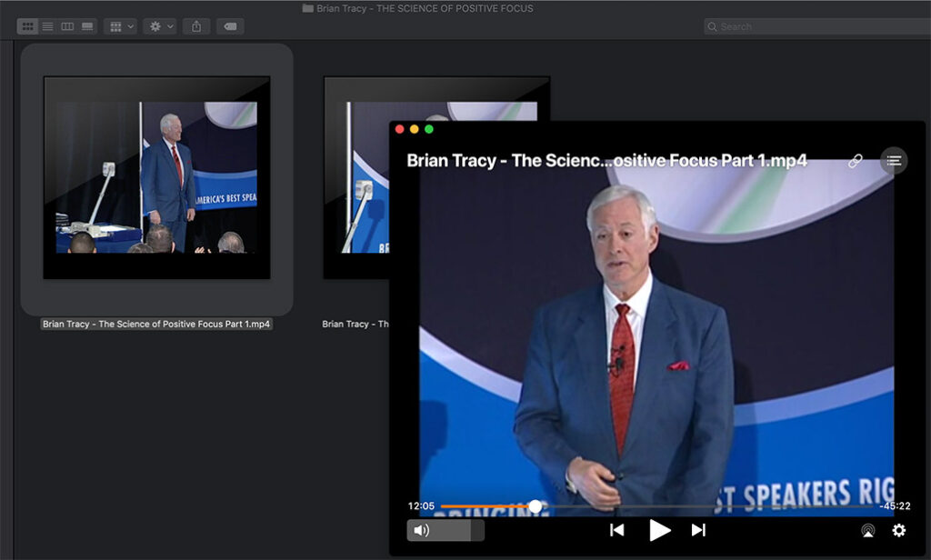Select the Part 1 video thumbnail in Finder
This screenshot has height=560, width=931.
pos(156,177)
